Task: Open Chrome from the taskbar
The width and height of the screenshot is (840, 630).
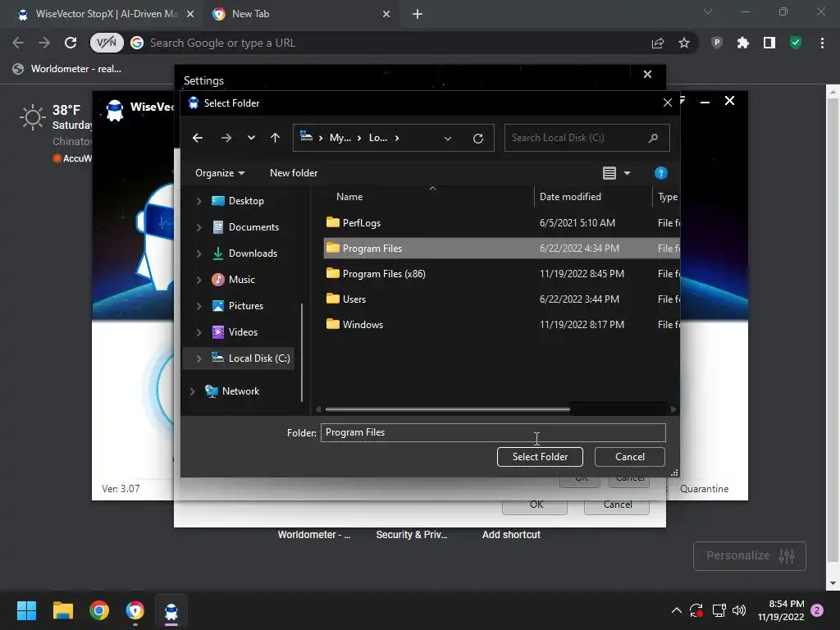Action: [x=99, y=610]
